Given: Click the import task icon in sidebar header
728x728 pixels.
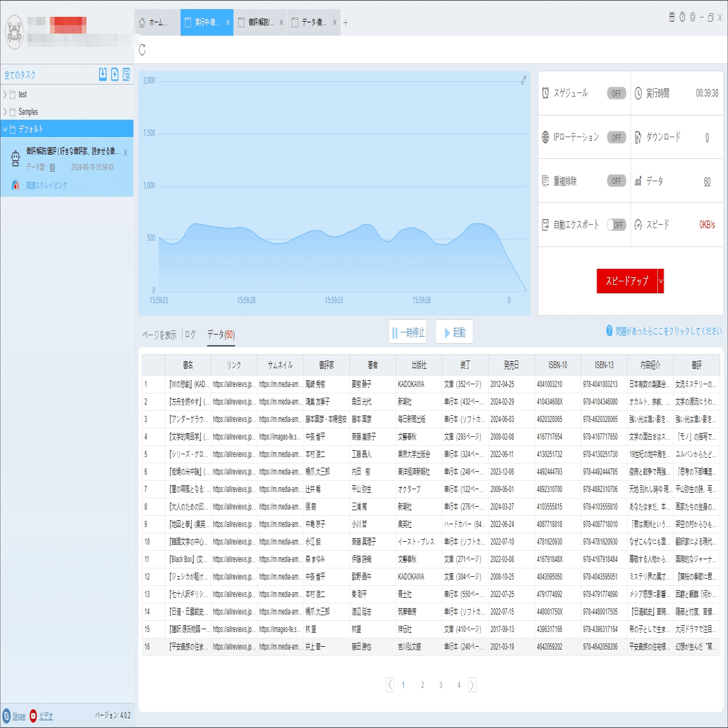Looking at the screenshot, I should (103, 74).
